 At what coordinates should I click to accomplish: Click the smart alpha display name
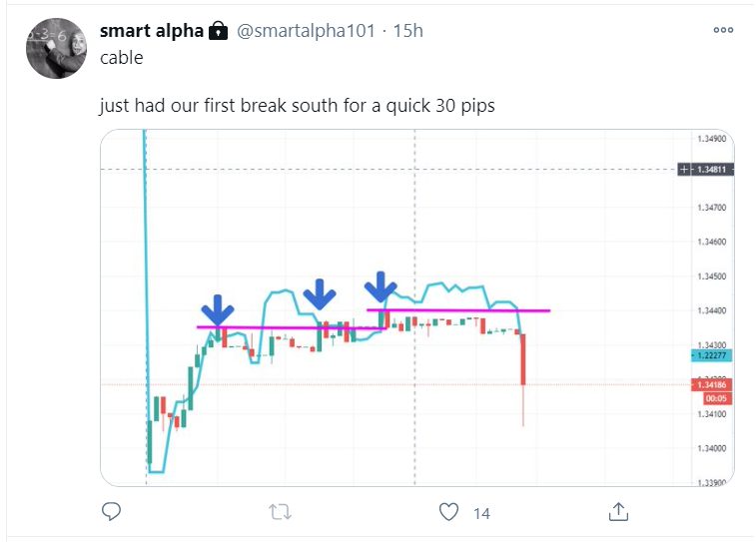[x=152, y=31]
